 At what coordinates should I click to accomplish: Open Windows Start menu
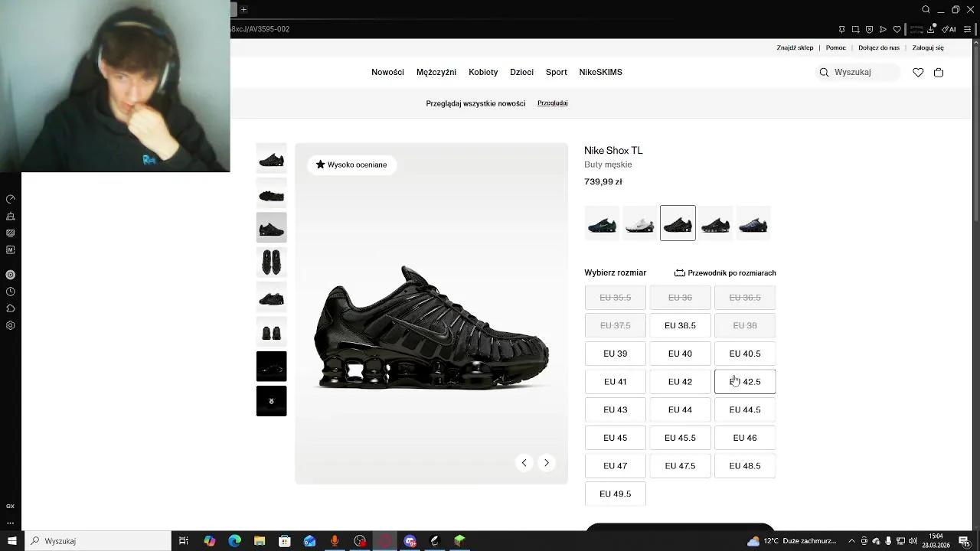click(x=11, y=541)
